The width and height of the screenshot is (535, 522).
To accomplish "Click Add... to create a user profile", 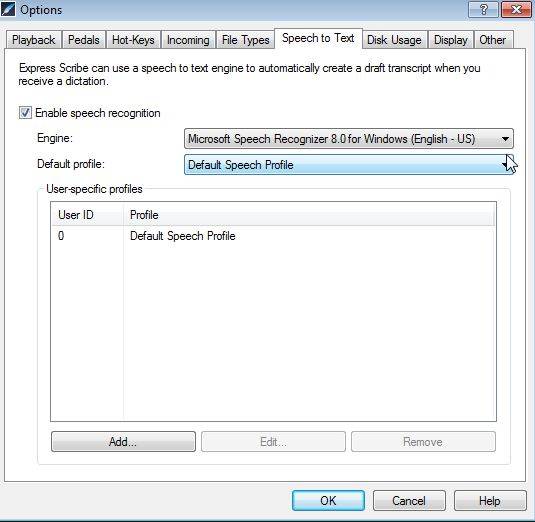I will pyautogui.click(x=123, y=442).
